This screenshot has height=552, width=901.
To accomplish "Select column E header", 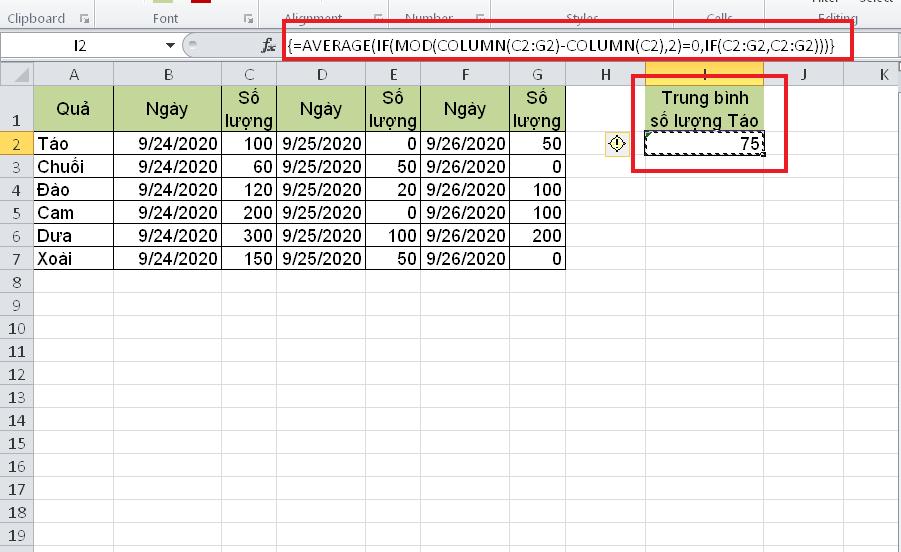I will pyautogui.click(x=393, y=74).
